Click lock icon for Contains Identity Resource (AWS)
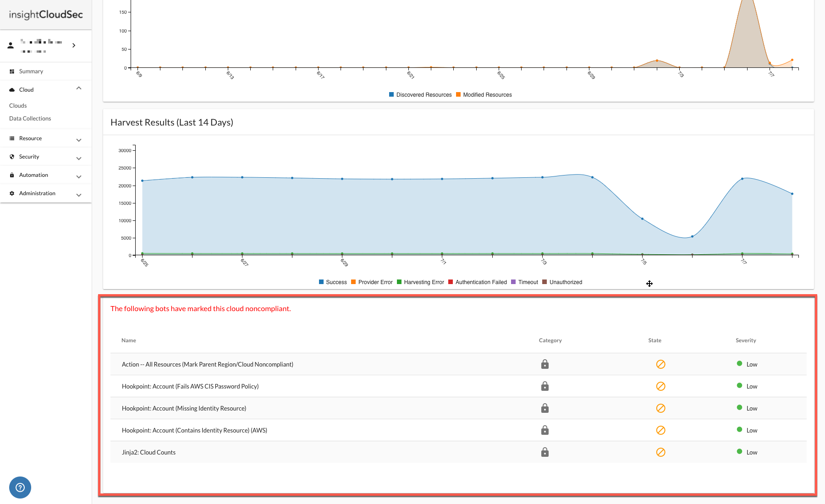 click(x=544, y=430)
